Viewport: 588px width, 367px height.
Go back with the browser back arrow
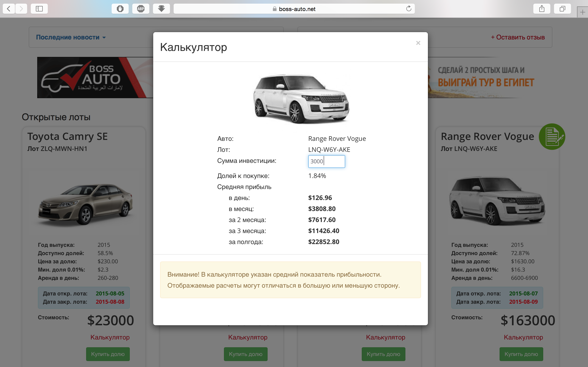[9, 9]
